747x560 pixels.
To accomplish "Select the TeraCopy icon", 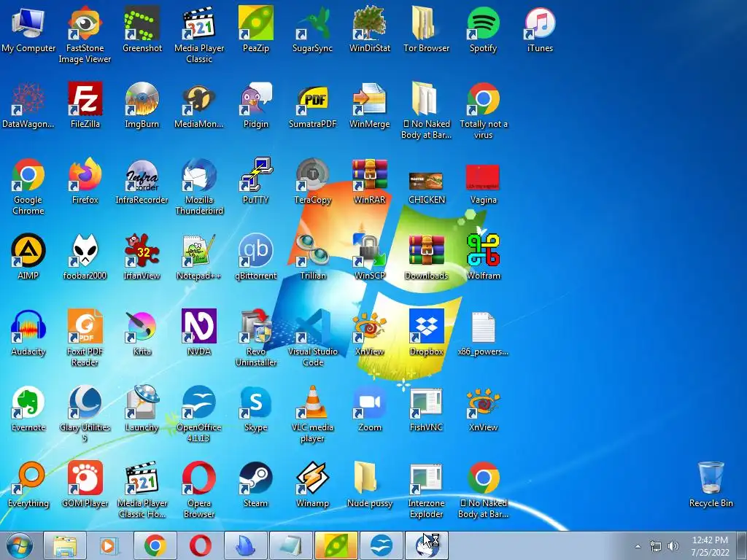I will coord(312,181).
